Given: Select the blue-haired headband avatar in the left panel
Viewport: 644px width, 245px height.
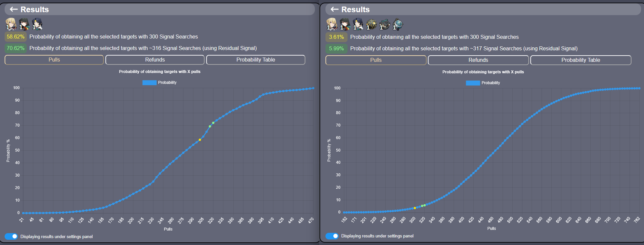Looking at the screenshot, I should (37, 24).
